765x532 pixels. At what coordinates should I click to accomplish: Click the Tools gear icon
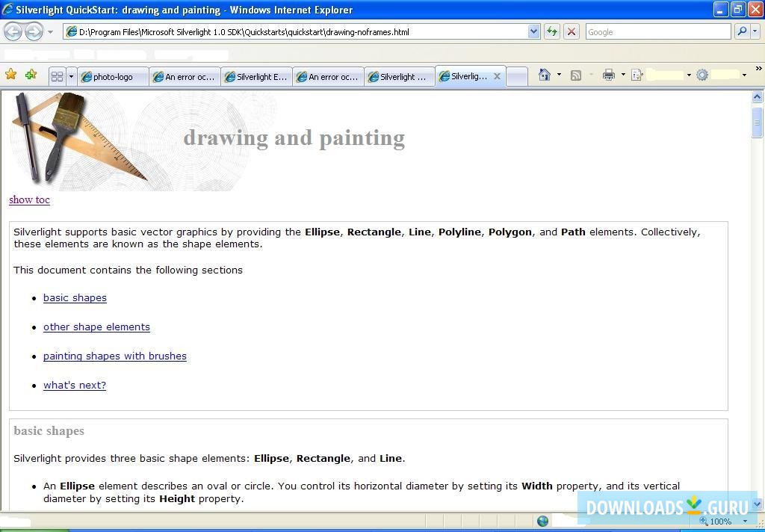coord(702,75)
